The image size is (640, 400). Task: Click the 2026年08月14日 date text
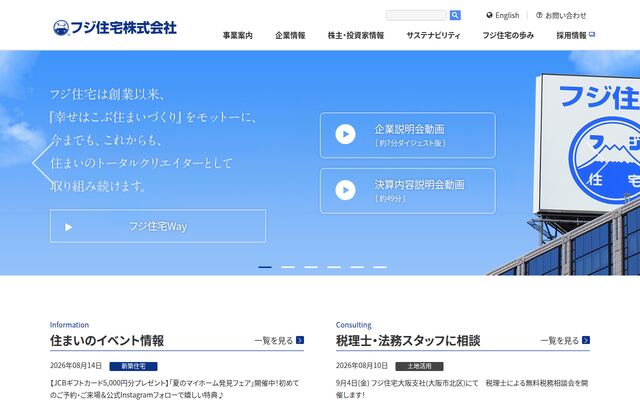[x=76, y=365]
